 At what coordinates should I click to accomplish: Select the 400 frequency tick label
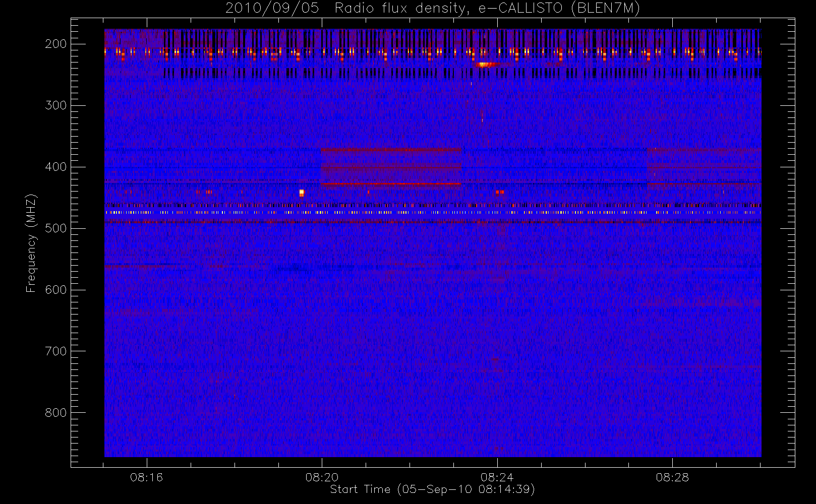(x=55, y=167)
